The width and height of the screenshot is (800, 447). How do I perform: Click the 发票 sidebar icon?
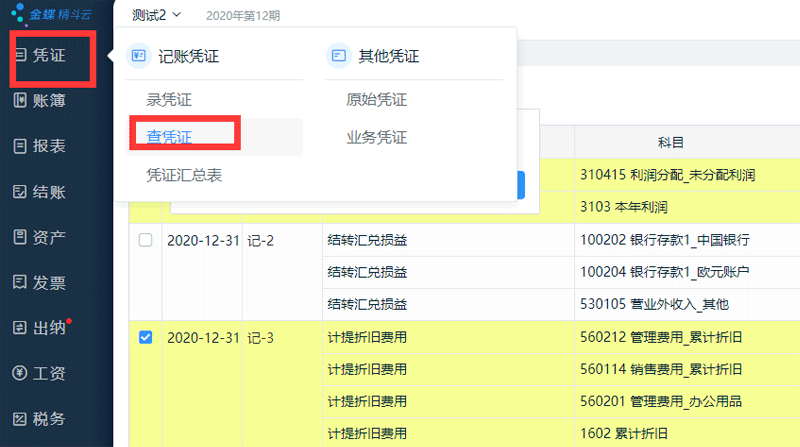pos(20,282)
